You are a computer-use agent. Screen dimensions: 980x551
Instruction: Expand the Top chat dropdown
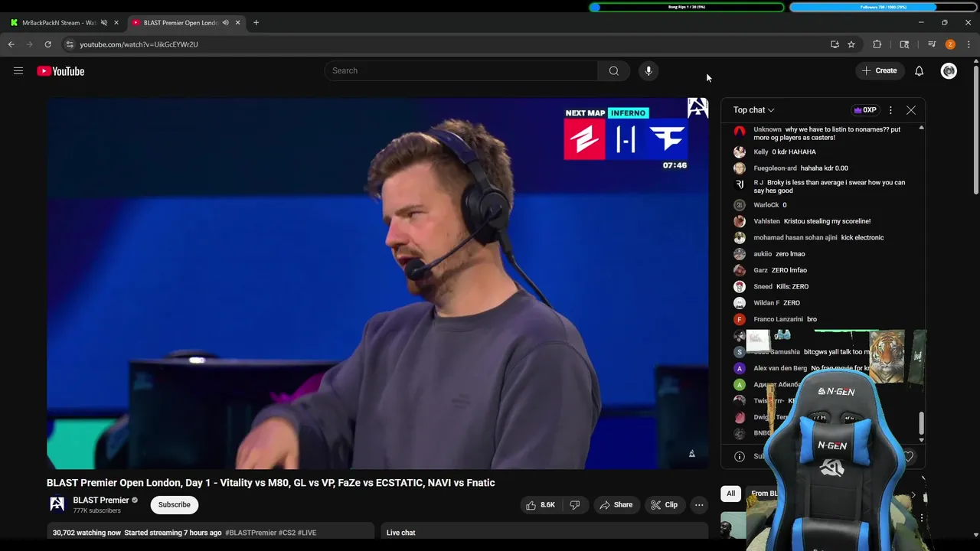pos(754,110)
